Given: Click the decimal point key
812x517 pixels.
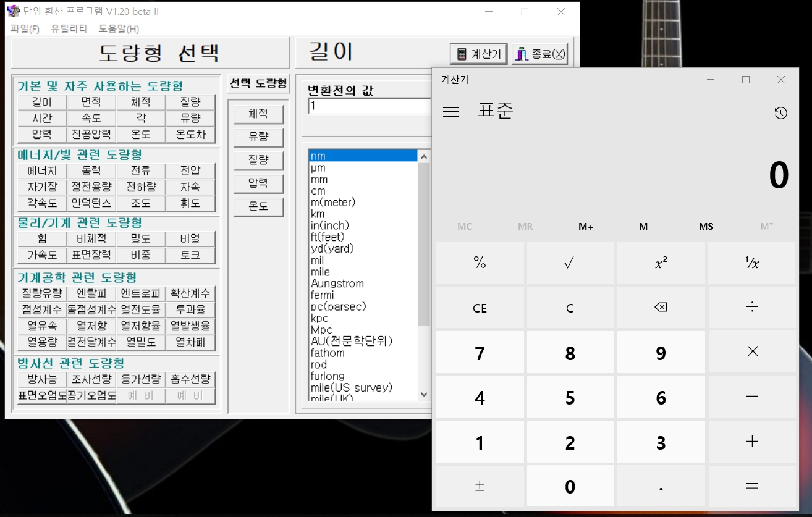Looking at the screenshot, I should pyautogui.click(x=661, y=486).
